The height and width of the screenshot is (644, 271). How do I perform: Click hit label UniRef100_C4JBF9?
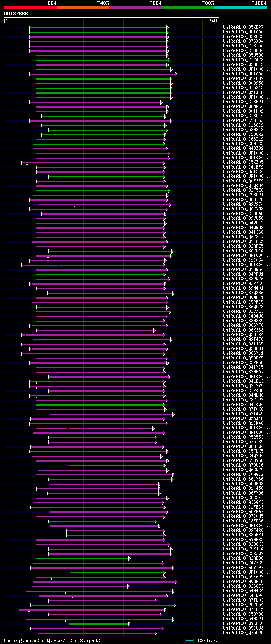pos(243,167)
